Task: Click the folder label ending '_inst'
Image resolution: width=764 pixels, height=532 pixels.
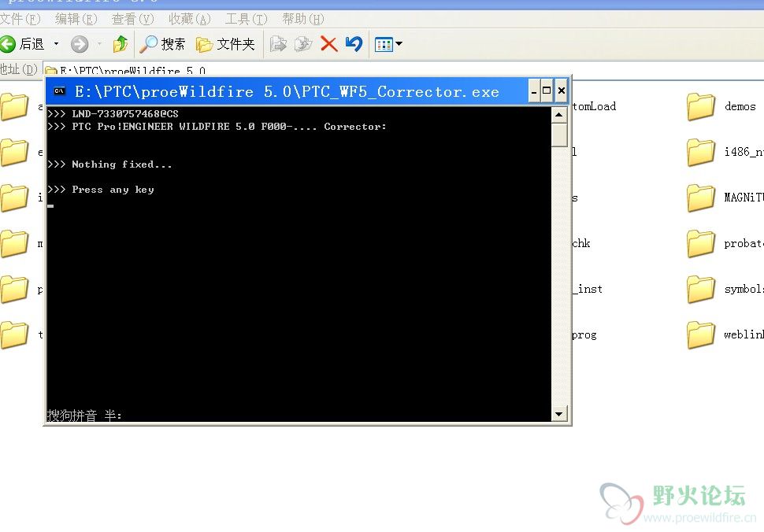Action: point(588,289)
